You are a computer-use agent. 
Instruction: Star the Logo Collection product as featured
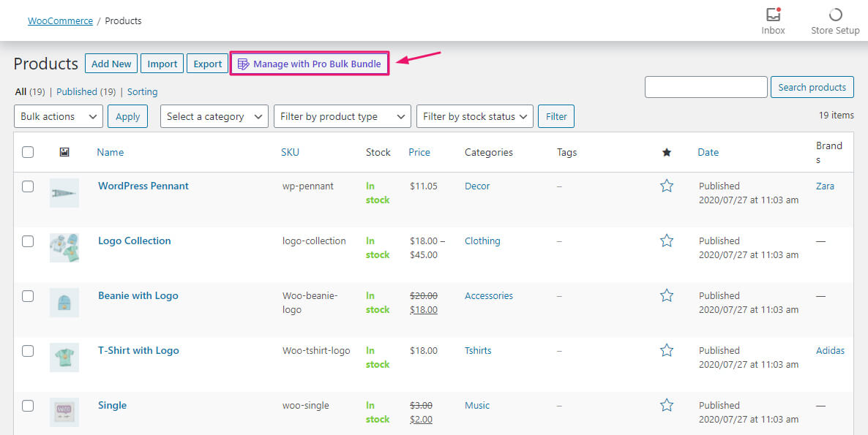click(x=667, y=241)
